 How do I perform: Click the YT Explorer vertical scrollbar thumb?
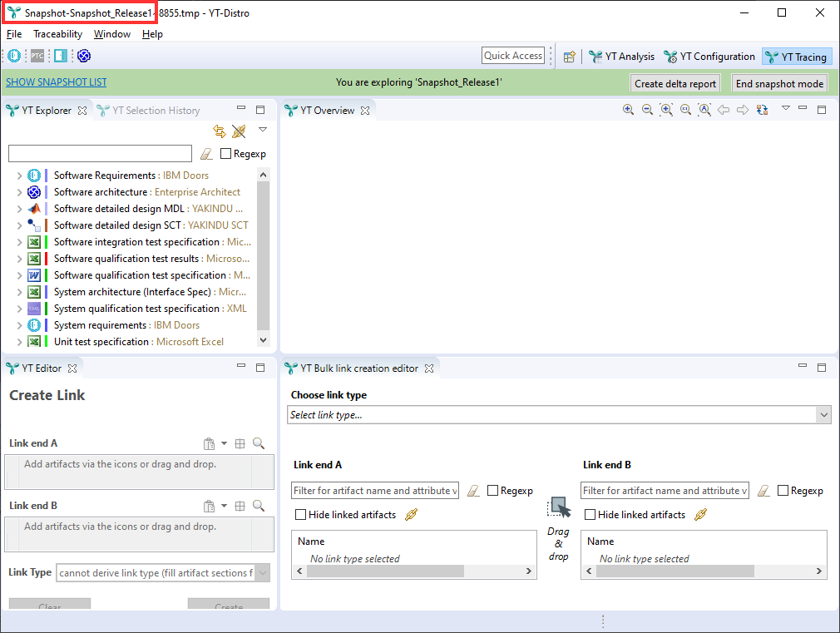pos(263,255)
